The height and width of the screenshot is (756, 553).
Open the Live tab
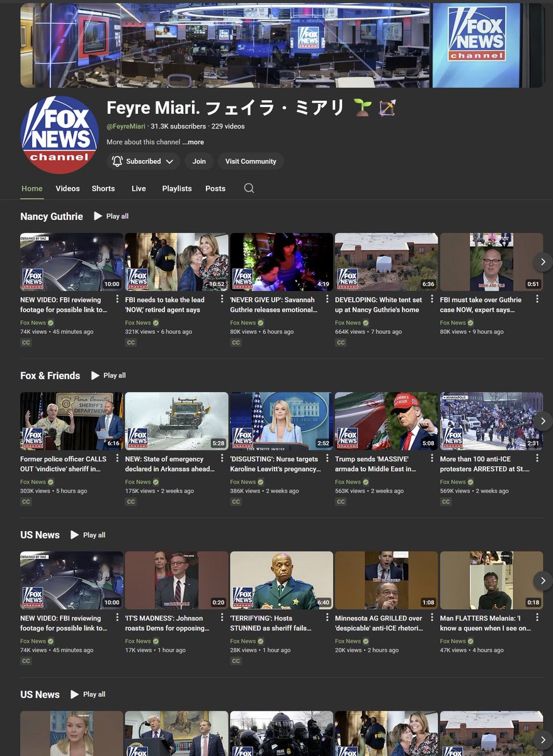tap(139, 188)
